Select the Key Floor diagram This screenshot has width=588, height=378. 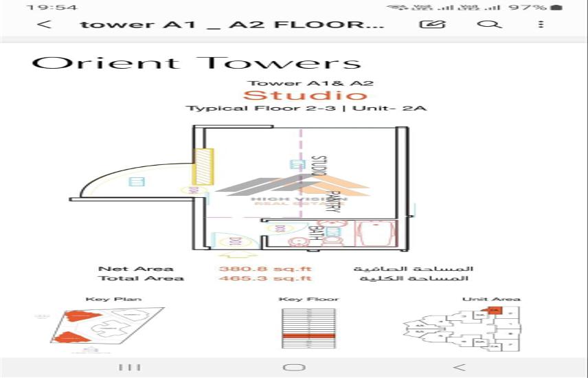[308, 328]
